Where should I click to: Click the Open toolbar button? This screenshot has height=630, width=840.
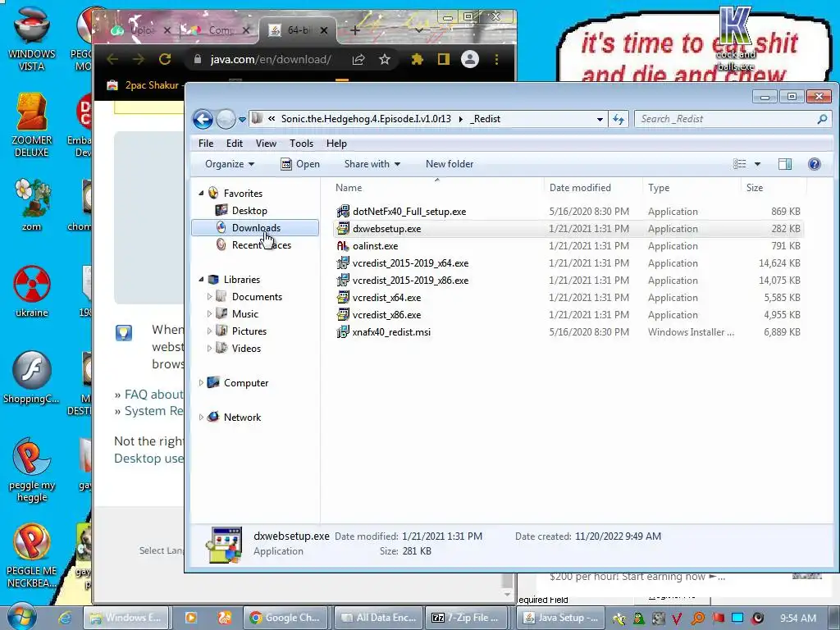pos(300,164)
